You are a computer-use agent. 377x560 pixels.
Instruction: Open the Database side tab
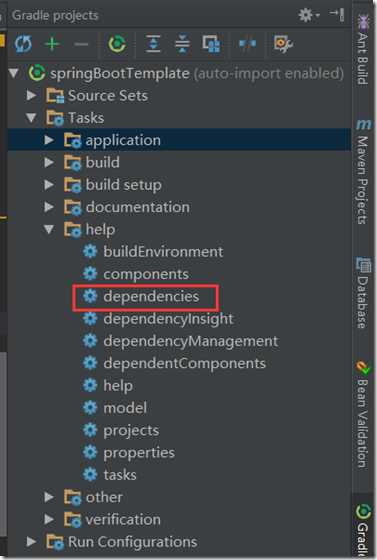363,293
